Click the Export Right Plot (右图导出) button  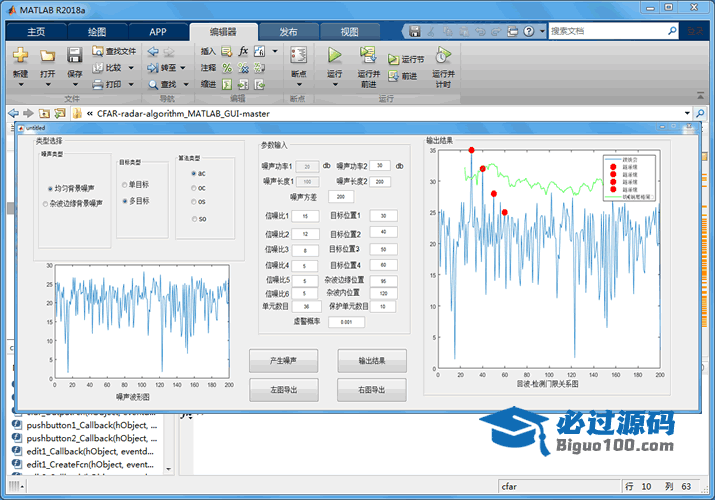(x=372, y=390)
